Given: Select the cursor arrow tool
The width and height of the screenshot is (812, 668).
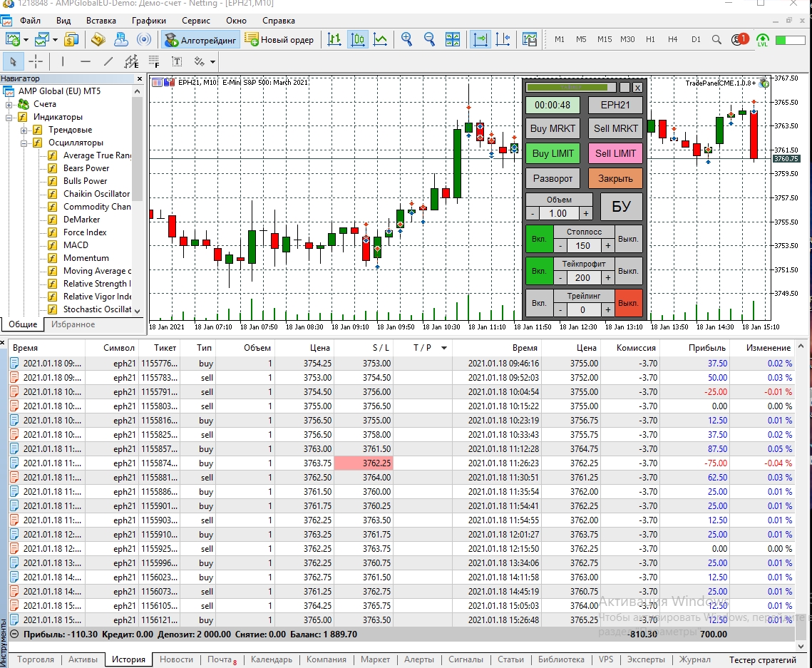Looking at the screenshot, I should tap(12, 61).
